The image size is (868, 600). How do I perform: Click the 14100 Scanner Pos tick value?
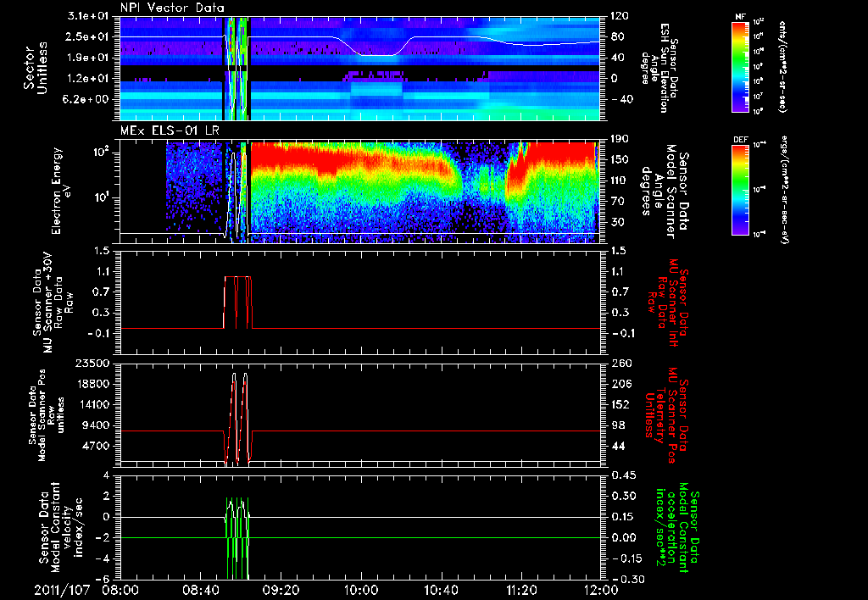pyautogui.click(x=93, y=404)
